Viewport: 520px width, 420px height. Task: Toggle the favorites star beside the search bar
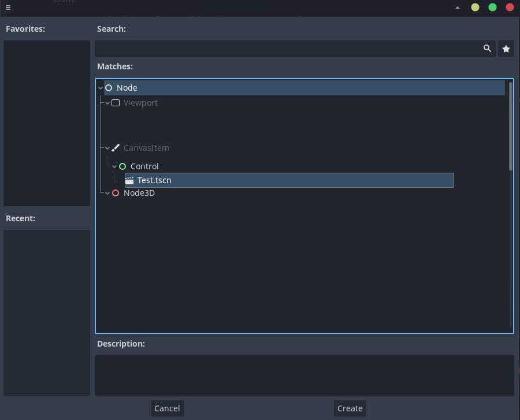point(506,49)
